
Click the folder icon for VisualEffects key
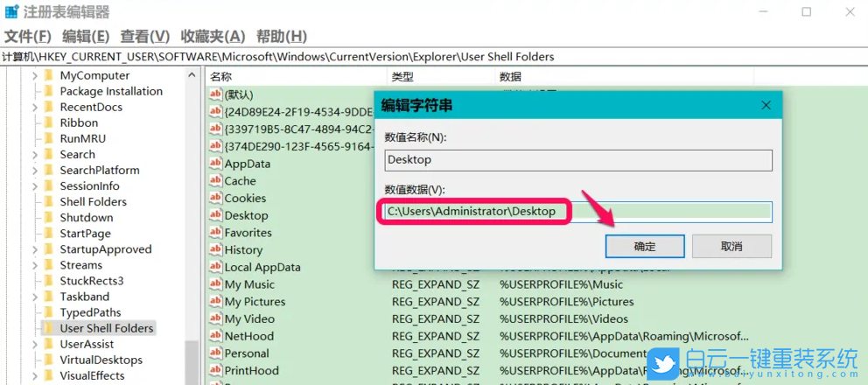pyautogui.click(x=49, y=375)
